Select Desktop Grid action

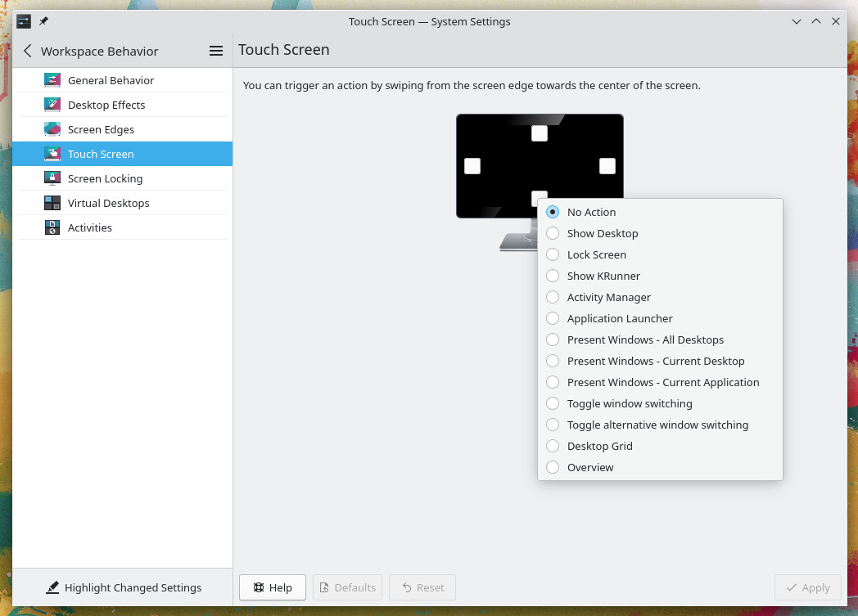661,447
